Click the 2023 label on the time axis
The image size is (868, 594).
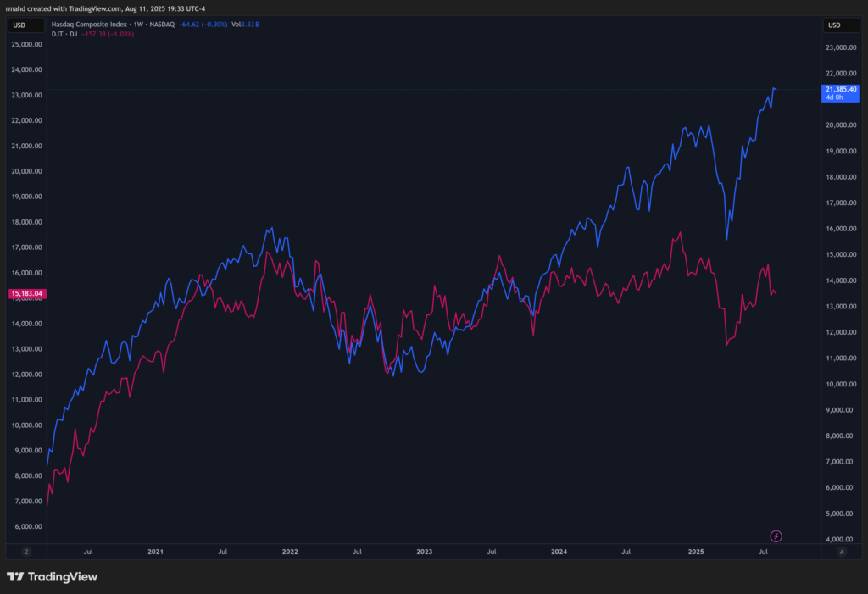425,552
